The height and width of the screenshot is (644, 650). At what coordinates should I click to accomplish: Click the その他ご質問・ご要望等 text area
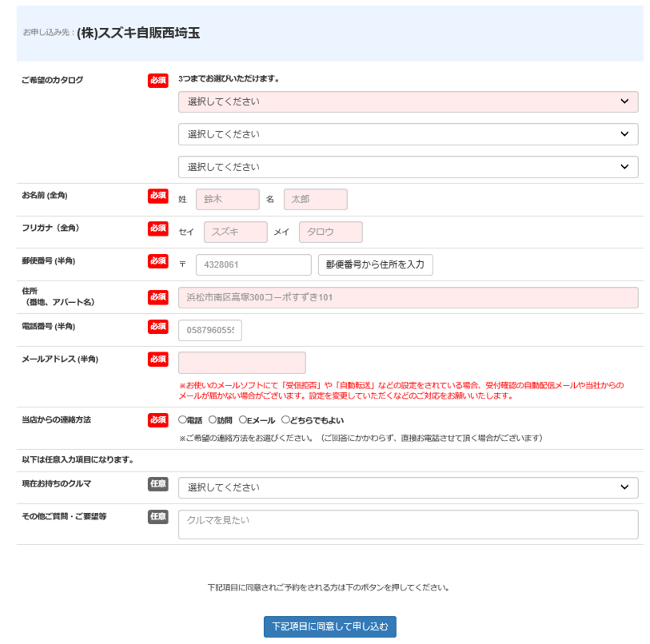coord(408,524)
